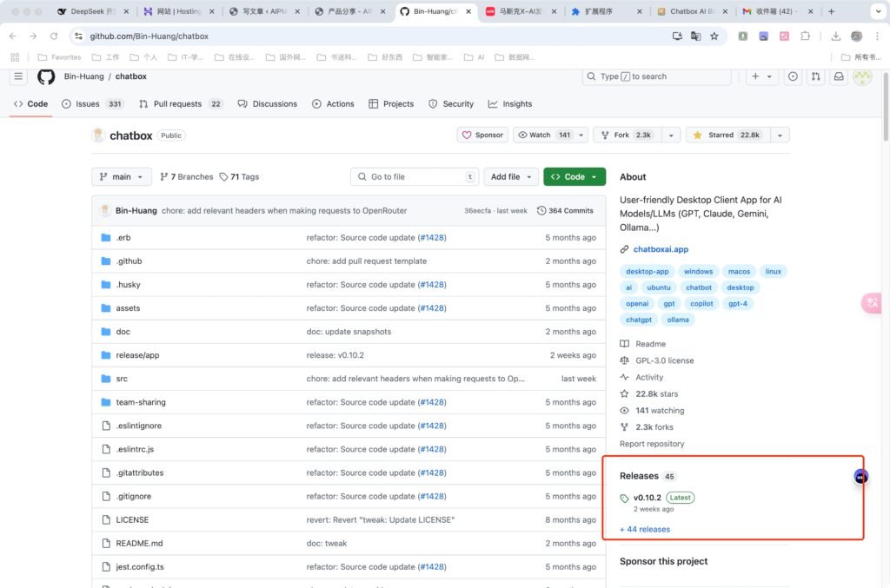View the 7 Branches link
Screen dimensions: 890x588
(187, 177)
